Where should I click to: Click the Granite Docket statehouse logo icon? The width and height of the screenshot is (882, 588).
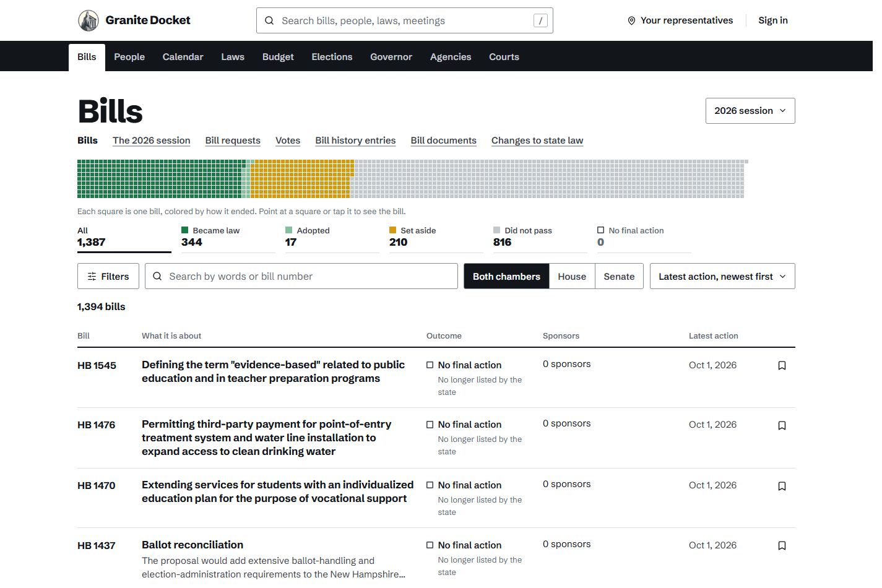click(89, 20)
